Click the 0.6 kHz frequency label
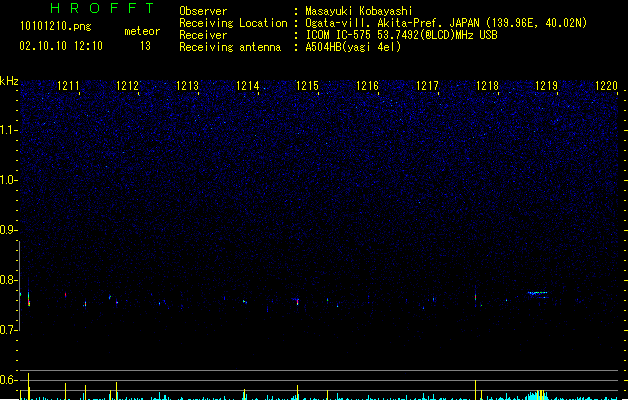The width and height of the screenshot is (629, 400). pyautogui.click(x=8, y=380)
